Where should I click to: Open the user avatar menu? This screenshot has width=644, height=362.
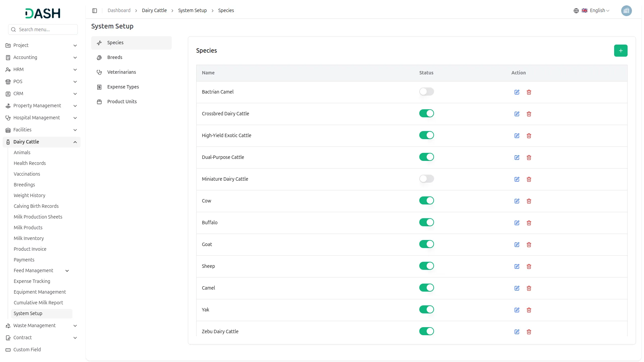626,11
